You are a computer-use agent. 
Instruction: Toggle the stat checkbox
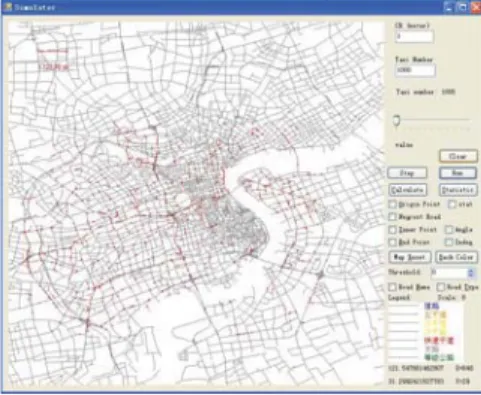pos(452,204)
